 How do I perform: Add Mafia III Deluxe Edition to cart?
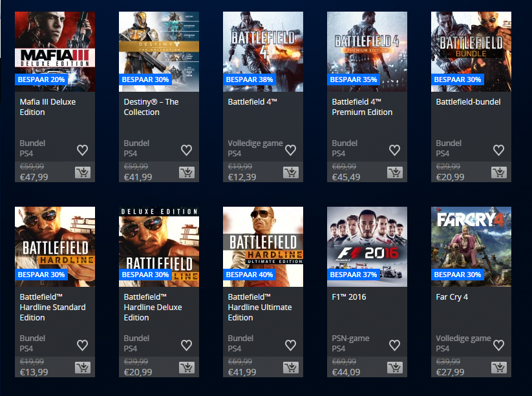coord(82,172)
